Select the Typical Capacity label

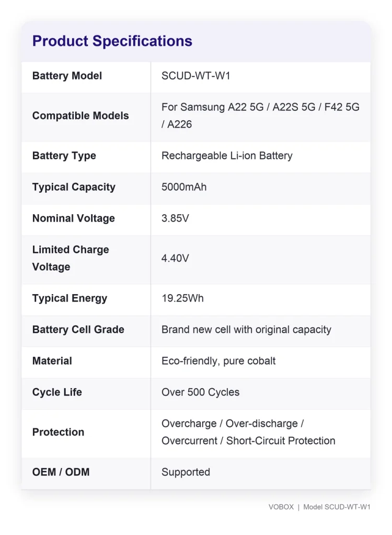[x=74, y=187]
